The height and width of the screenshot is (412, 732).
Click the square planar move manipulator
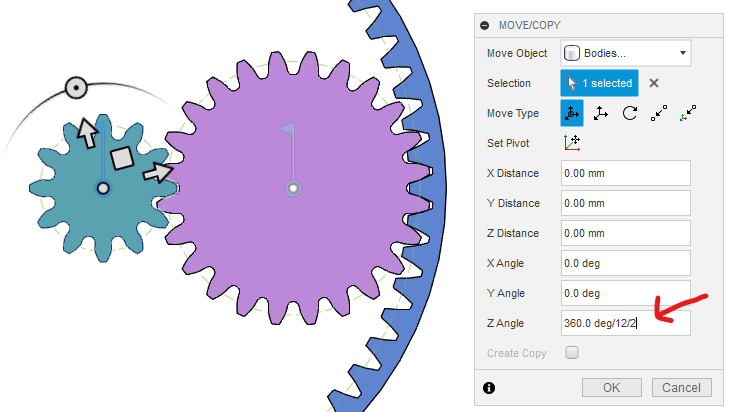(121, 158)
